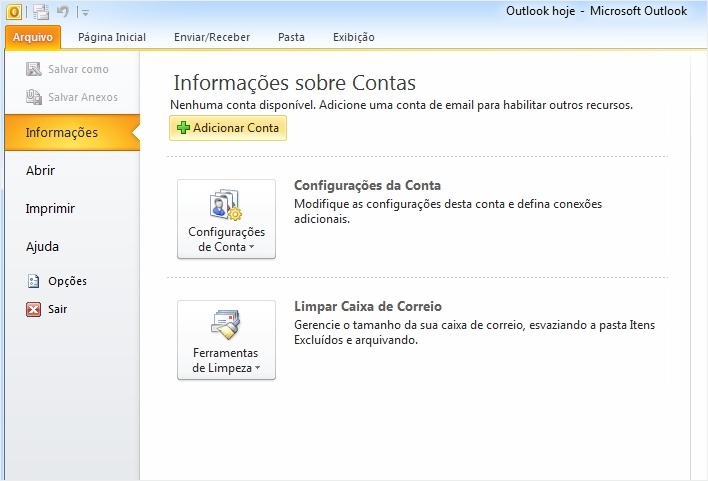Click the Undo icon in quick access toolbar
708x481 pixels.
pos(63,12)
